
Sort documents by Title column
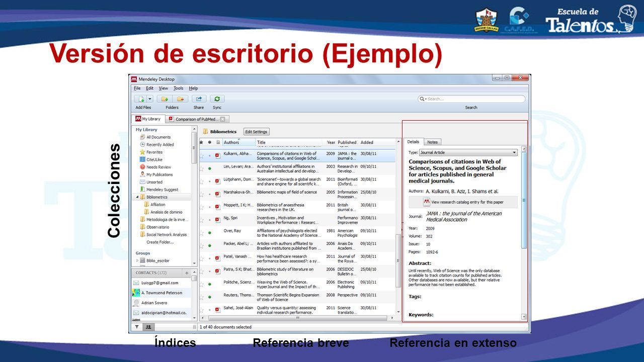pos(290,142)
